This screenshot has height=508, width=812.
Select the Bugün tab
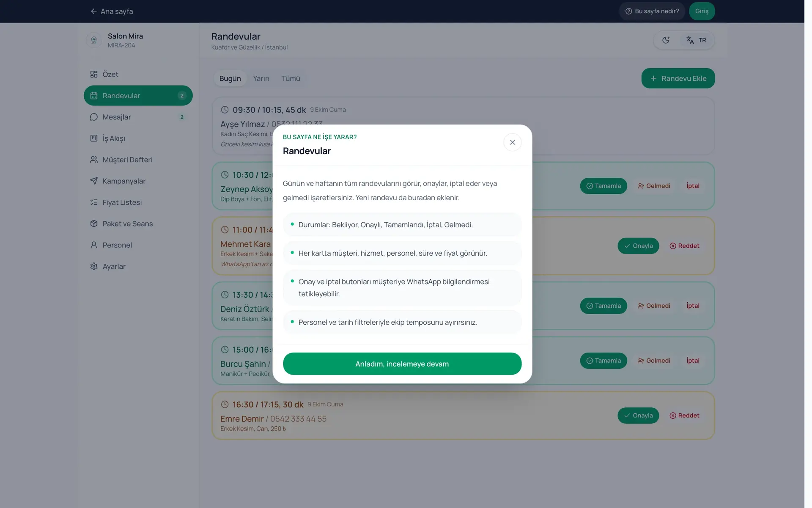click(230, 78)
